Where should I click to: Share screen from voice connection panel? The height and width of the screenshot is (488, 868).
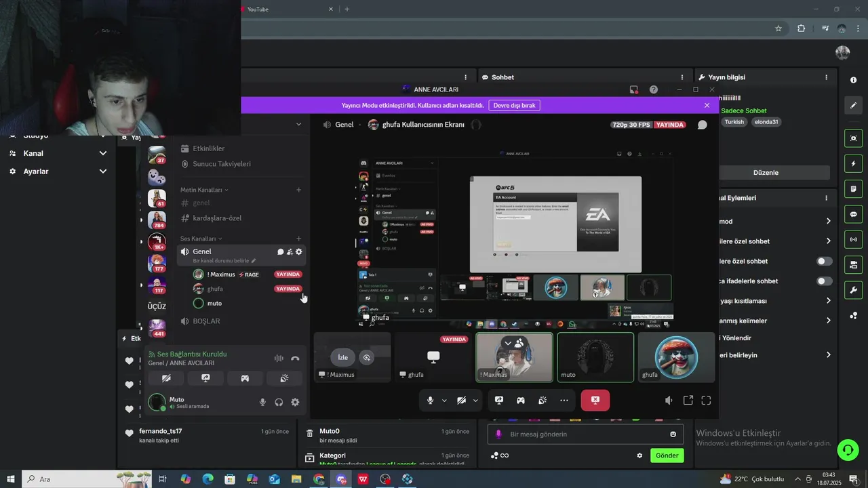[x=205, y=378]
